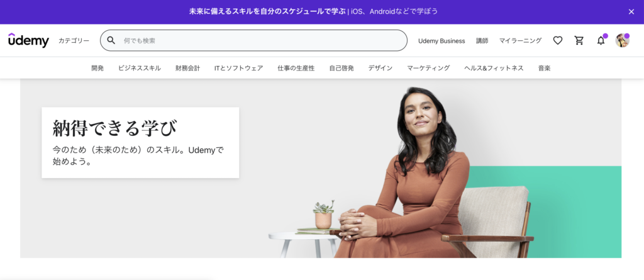This screenshot has width=644, height=280.
Task: Select the デザイン category
Action: click(x=380, y=68)
